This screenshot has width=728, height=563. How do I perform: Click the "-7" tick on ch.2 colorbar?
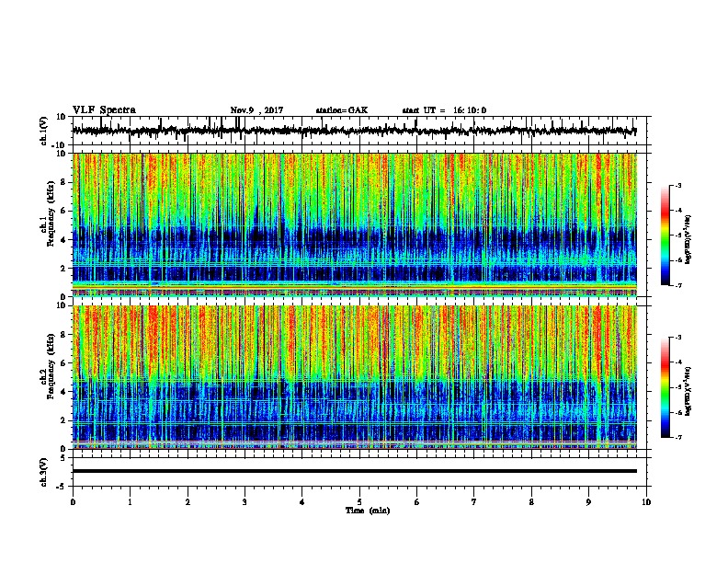click(x=678, y=438)
